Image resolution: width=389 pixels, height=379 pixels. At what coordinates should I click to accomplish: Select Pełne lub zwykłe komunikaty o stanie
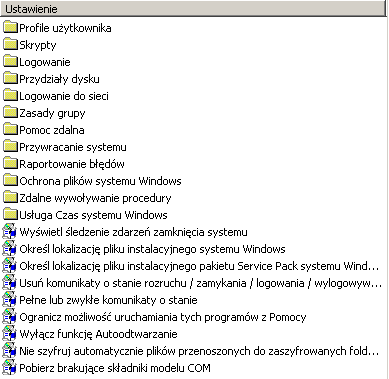108,300
